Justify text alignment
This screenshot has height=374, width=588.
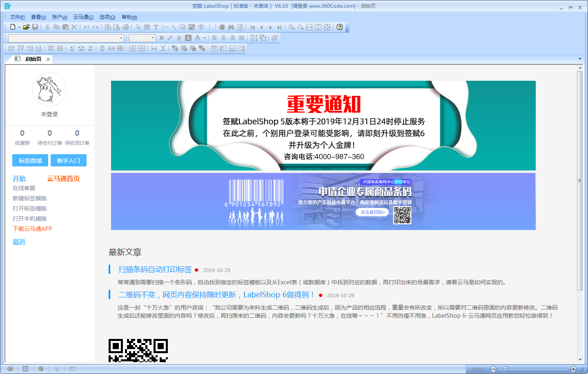pyautogui.click(x=241, y=38)
